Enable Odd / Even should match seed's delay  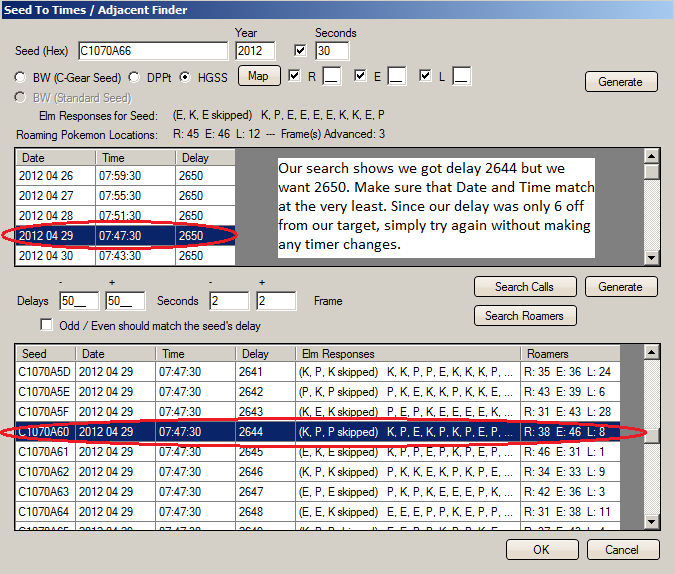click(46, 325)
